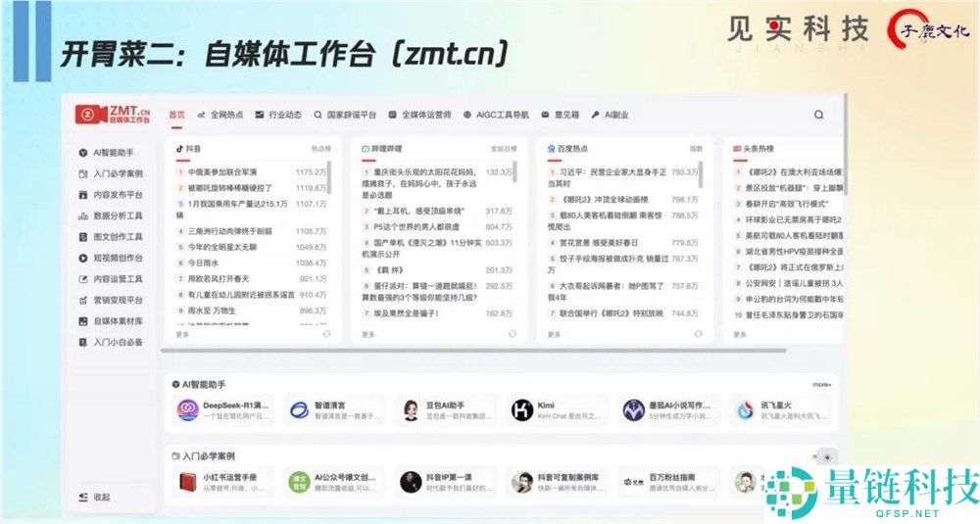Select 图文创作工具 in the sidebar

[111, 237]
